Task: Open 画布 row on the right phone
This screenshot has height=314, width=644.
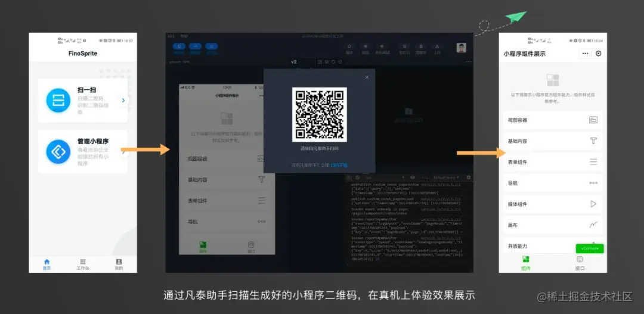Action: [553, 225]
